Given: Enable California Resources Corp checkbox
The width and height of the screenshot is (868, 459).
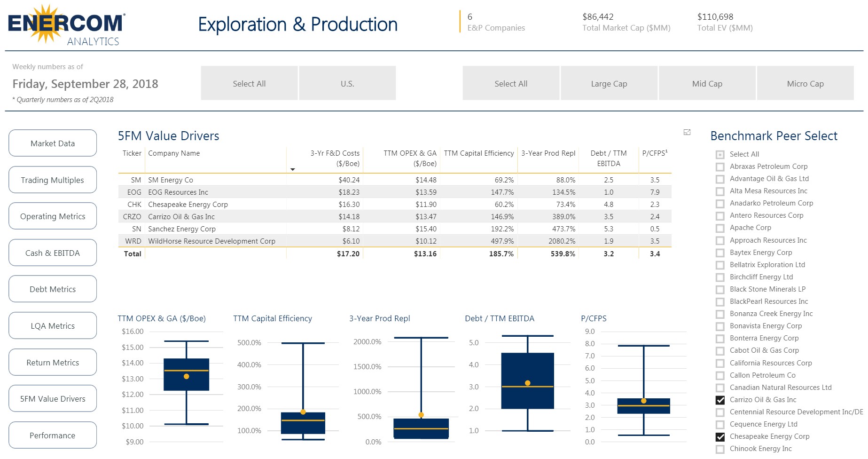Looking at the screenshot, I should click(x=720, y=364).
